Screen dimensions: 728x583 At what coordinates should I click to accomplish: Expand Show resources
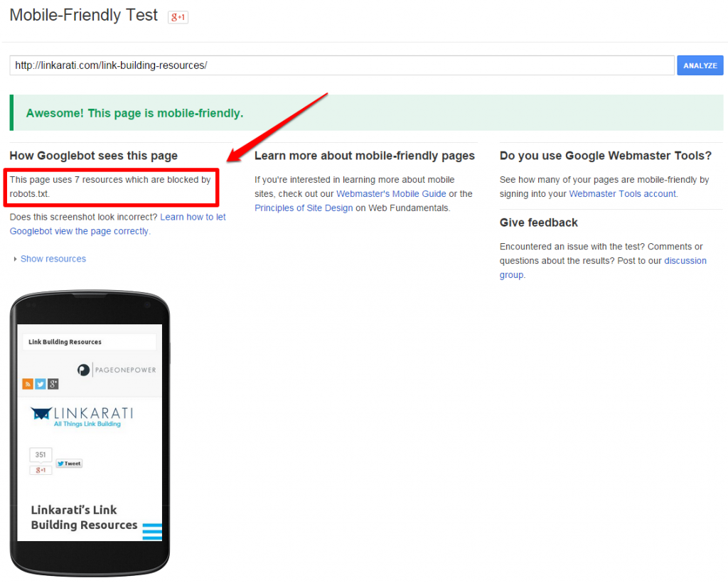coord(53,259)
